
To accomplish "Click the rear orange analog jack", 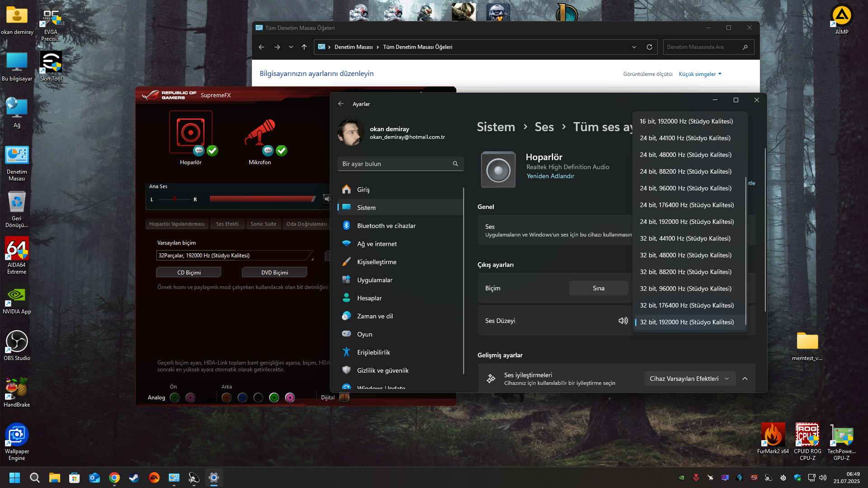I will [x=227, y=398].
